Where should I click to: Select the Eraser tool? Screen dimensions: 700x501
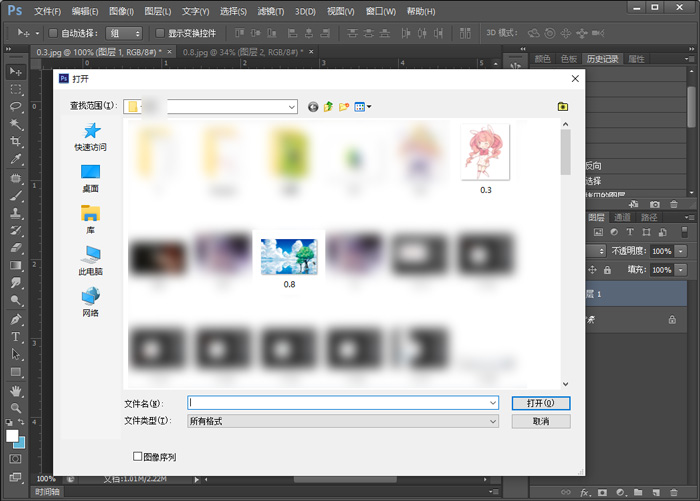(x=16, y=248)
